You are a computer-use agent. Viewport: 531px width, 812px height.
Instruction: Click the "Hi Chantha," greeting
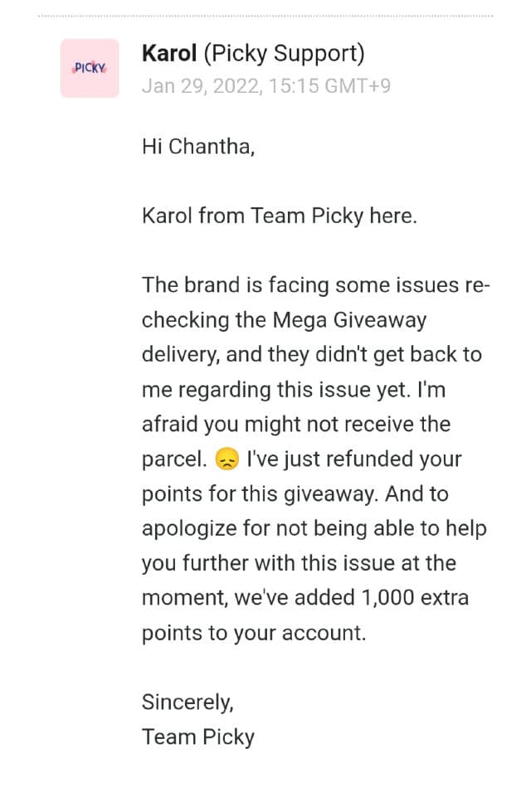[197, 147]
